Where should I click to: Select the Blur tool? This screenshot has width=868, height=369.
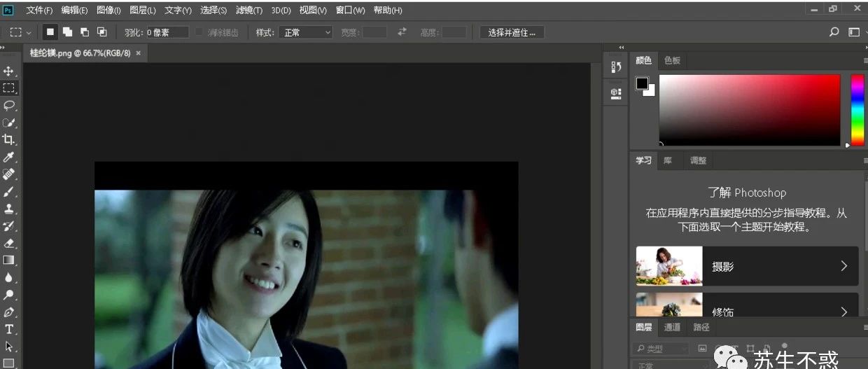click(x=9, y=277)
